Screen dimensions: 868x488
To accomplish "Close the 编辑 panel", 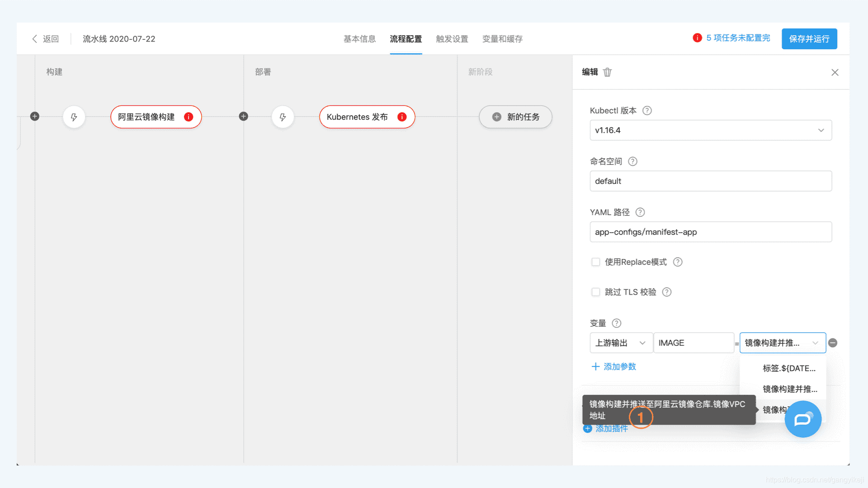I will point(835,72).
